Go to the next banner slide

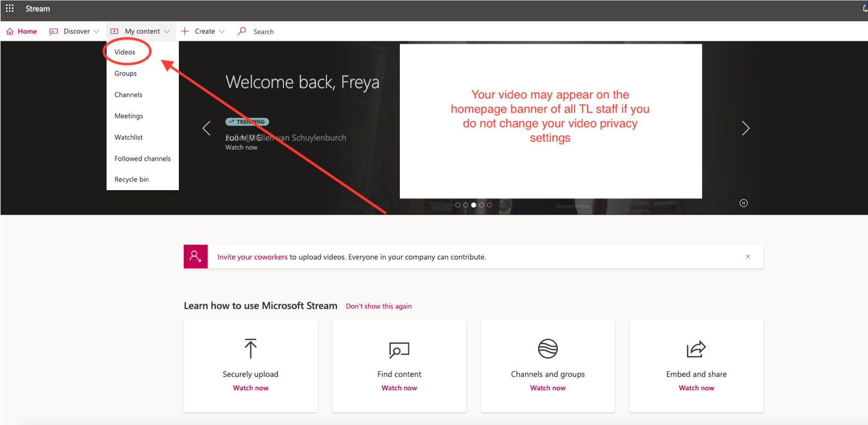click(x=746, y=128)
